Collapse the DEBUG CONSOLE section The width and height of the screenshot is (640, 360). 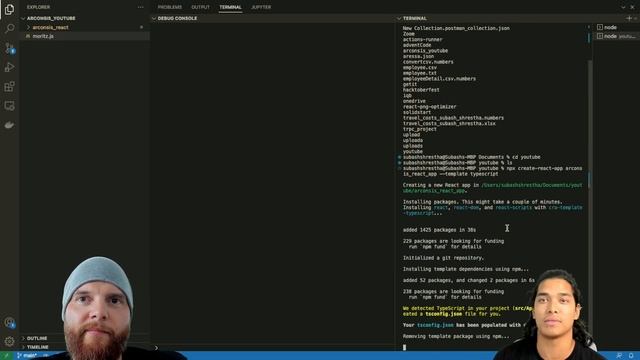click(177, 18)
